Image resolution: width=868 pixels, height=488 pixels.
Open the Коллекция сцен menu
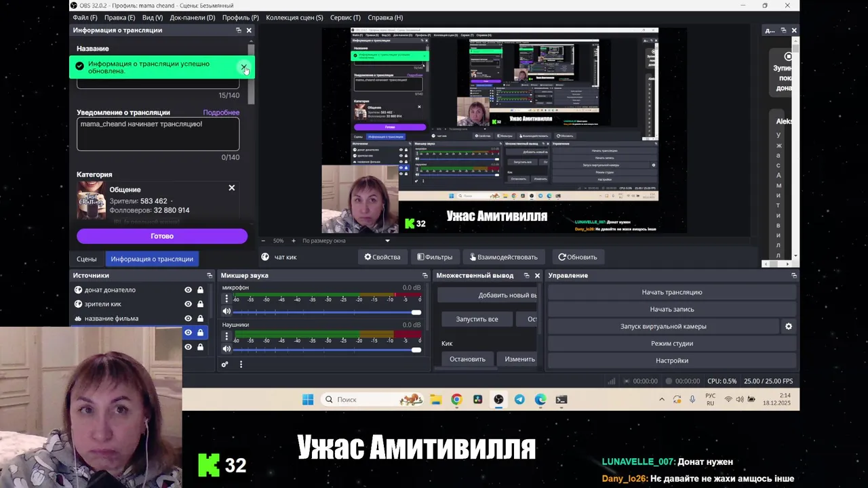coord(294,18)
